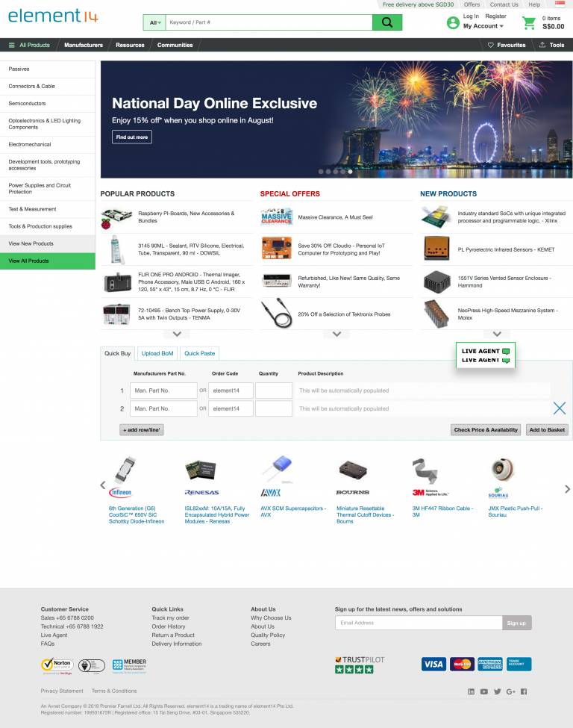Open the Manufacturers menu
This screenshot has width=573, height=728.
pos(84,45)
